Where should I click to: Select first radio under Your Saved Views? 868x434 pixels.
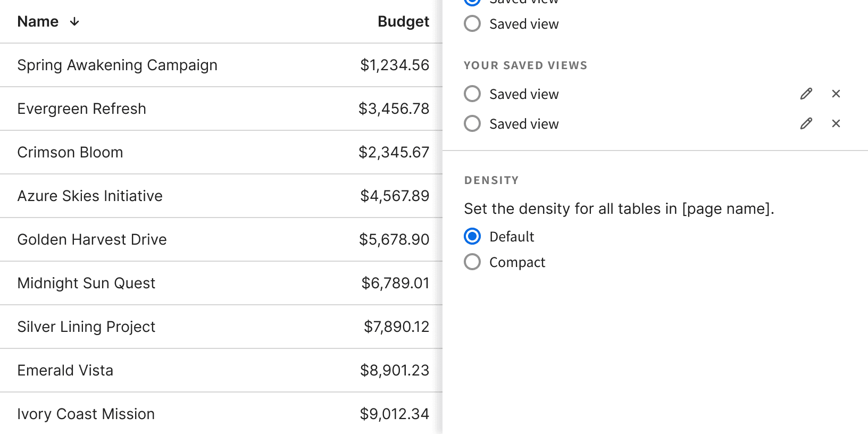[472, 94]
